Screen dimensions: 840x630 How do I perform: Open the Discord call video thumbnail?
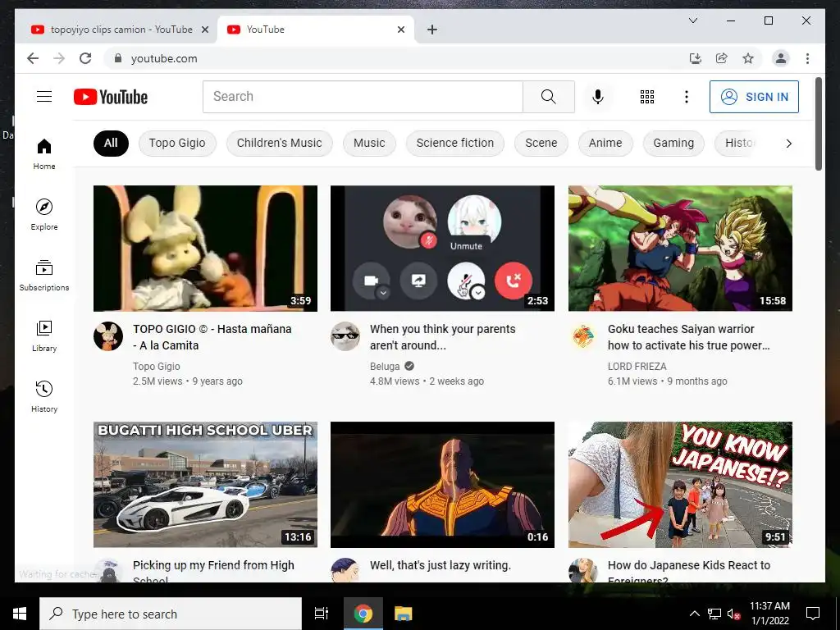[x=442, y=248]
